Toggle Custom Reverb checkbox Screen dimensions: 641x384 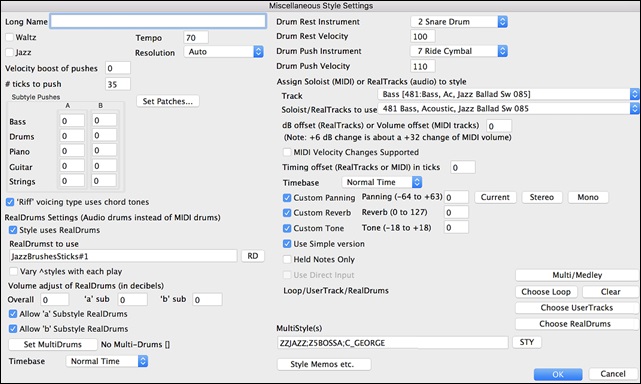point(287,213)
